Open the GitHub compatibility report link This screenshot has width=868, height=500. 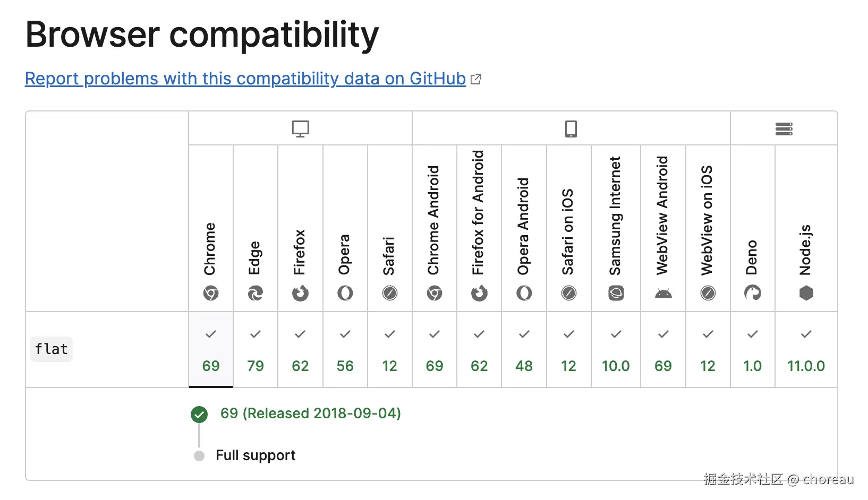[x=245, y=79]
